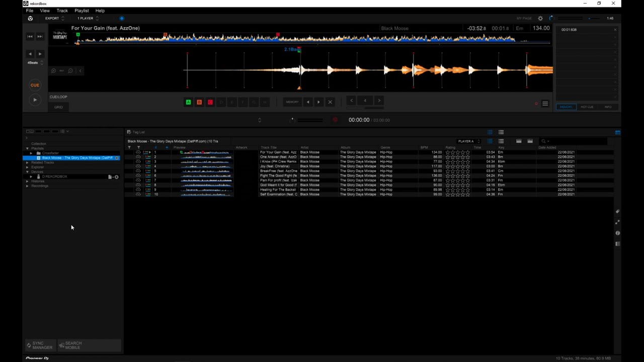Open the 1 PLAYER layout dropdown
The height and width of the screenshot is (362, 644).
click(x=88, y=19)
